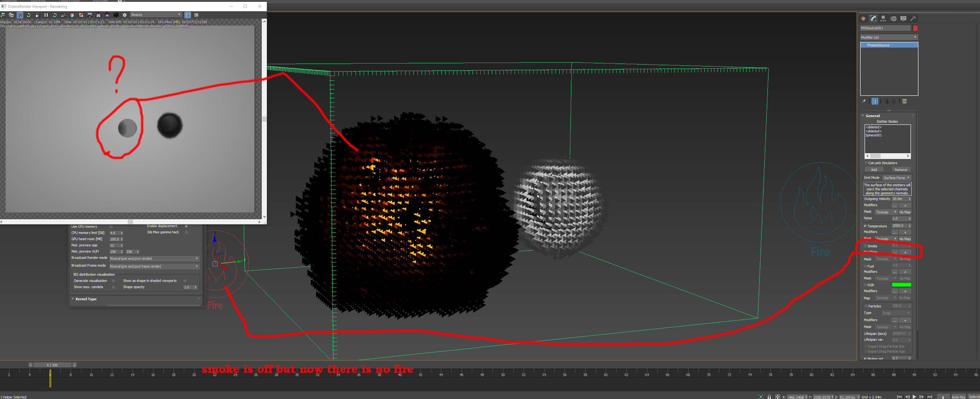
Task: Open the Motion command panel tab
Action: pyautogui.click(x=893, y=19)
